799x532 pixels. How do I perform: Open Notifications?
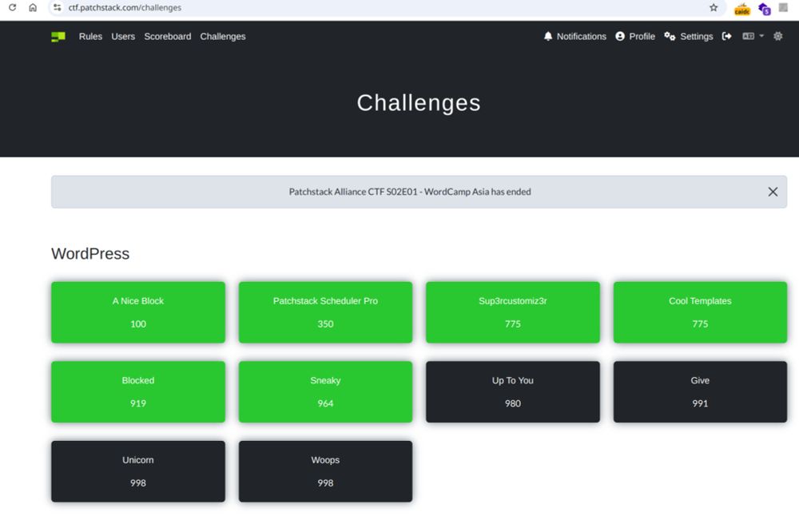click(574, 37)
